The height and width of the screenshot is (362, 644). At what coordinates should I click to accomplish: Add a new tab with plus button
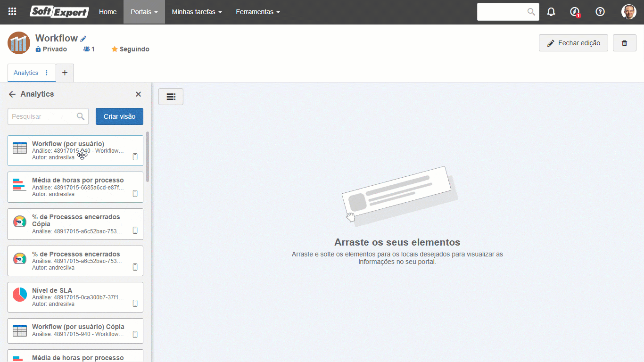65,73
